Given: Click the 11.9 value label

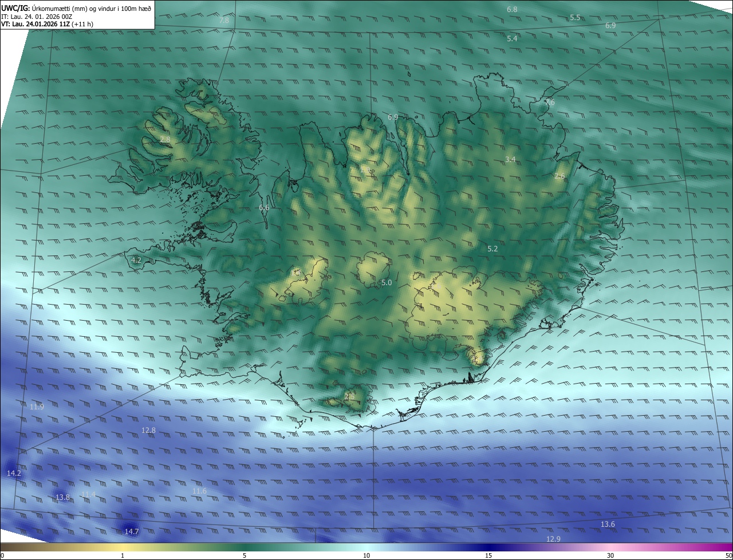Looking at the screenshot, I should (37, 407).
